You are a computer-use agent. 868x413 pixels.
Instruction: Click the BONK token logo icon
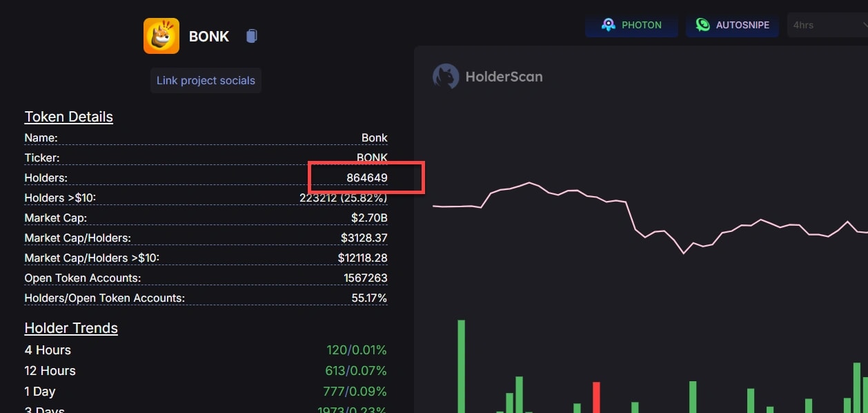161,36
